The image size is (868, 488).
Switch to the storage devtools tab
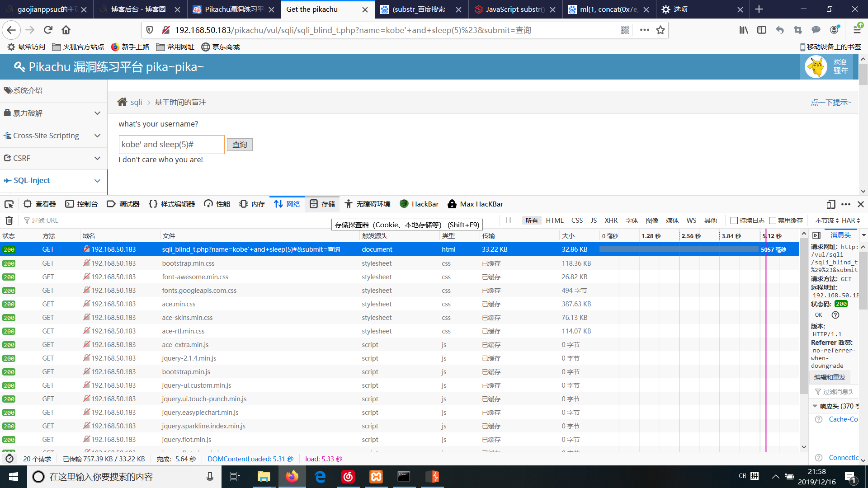click(323, 204)
